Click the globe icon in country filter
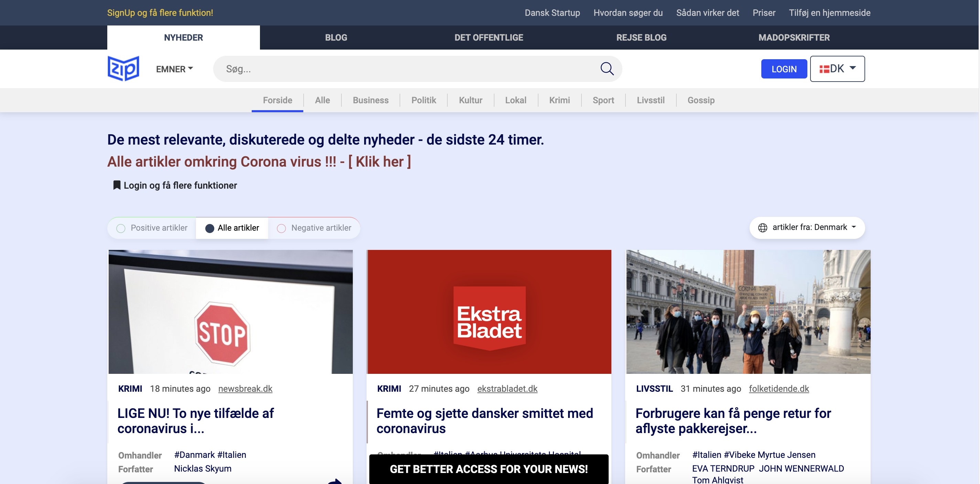 (762, 227)
